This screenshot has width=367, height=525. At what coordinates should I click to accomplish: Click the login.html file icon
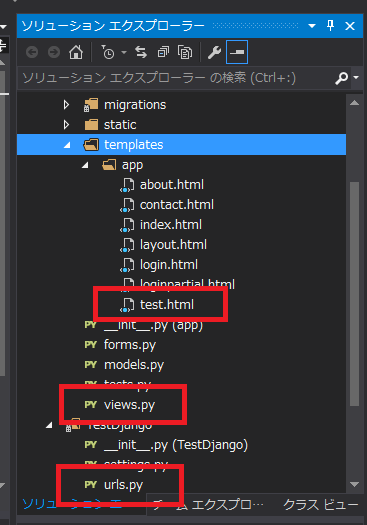coord(127,266)
